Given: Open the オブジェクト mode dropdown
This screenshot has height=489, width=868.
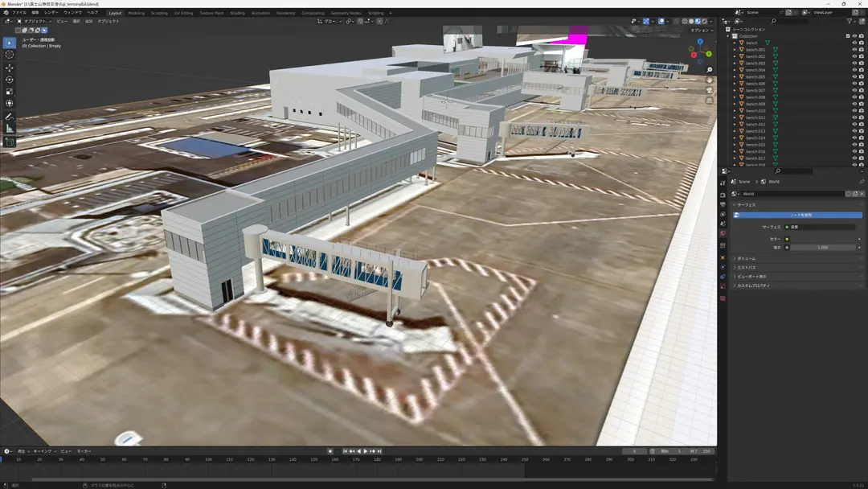Looking at the screenshot, I should (35, 21).
